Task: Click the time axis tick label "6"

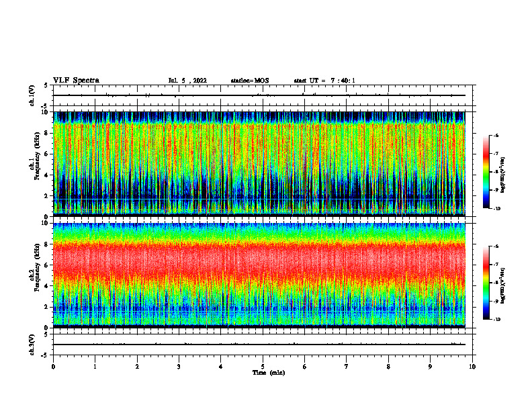Action: [x=305, y=367]
